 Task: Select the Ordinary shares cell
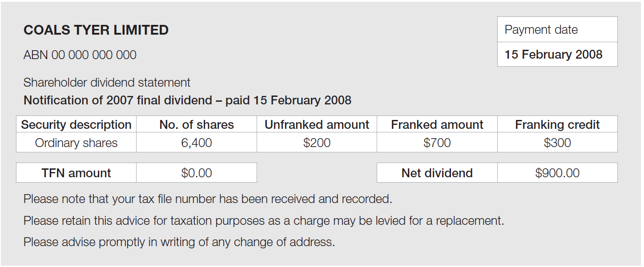[76, 143]
